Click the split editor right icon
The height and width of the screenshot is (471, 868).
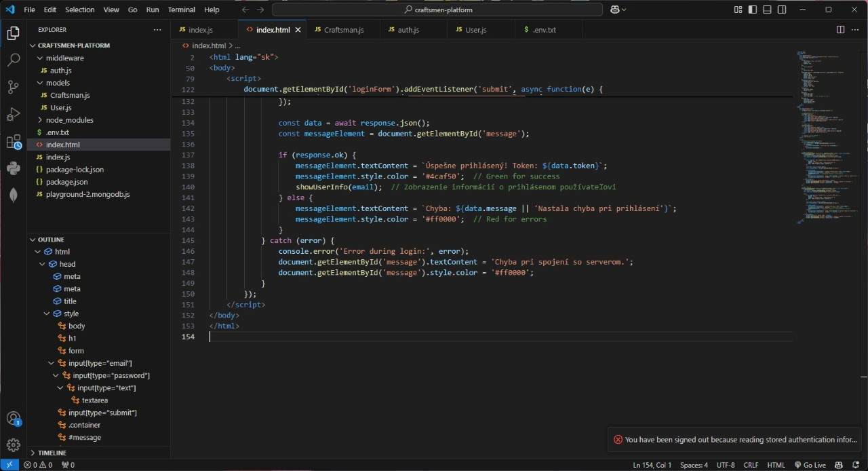(840, 30)
